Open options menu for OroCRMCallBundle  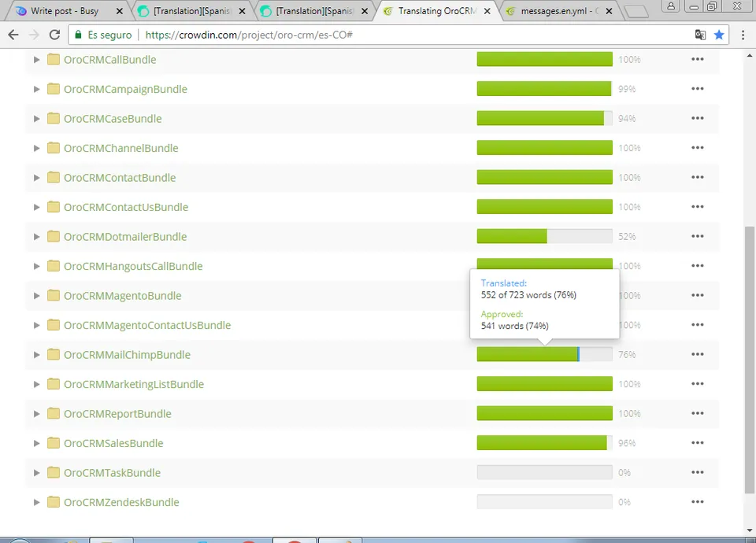pyautogui.click(x=697, y=59)
